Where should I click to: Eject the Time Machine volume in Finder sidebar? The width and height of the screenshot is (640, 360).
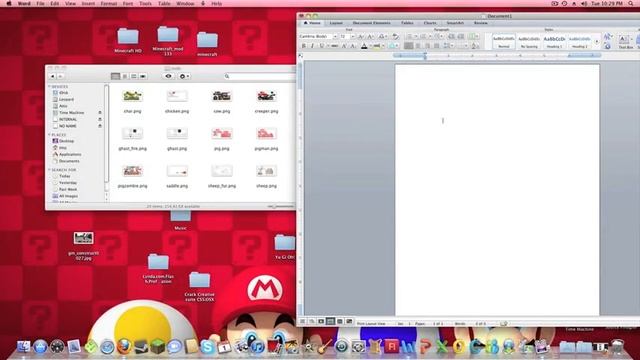(x=100, y=113)
